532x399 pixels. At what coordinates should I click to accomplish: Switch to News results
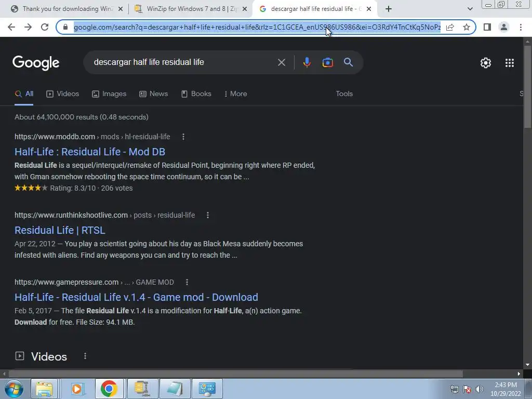154,94
